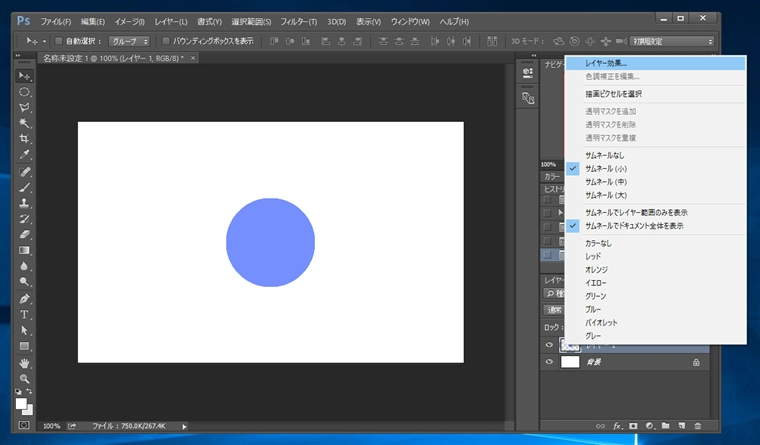
Task: Open the tool preset picker arrow
Action: pos(45,42)
